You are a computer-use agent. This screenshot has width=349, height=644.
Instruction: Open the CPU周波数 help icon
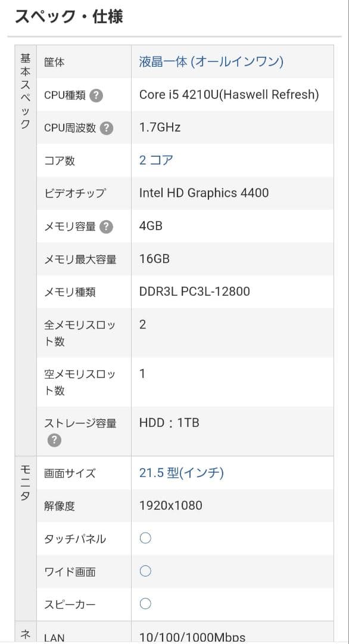(x=107, y=127)
